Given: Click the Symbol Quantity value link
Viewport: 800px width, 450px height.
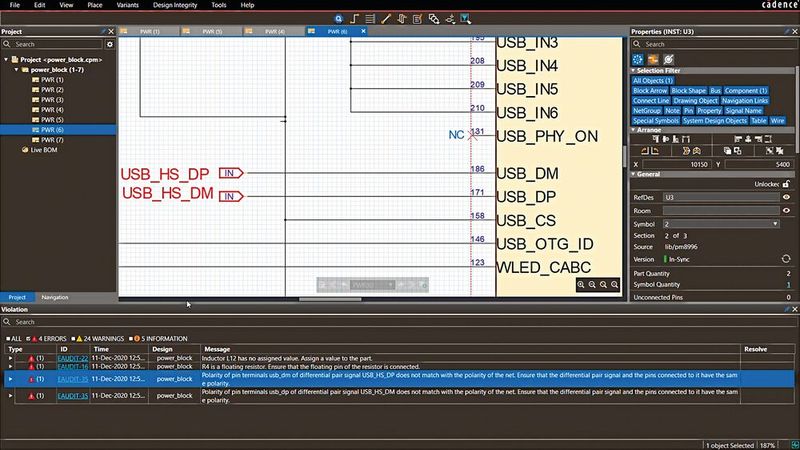Looking at the screenshot, I should click(x=788, y=285).
